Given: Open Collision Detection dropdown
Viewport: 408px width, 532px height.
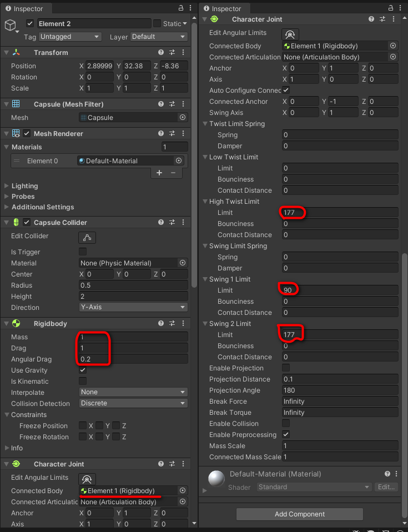Looking at the screenshot, I should click(133, 404).
